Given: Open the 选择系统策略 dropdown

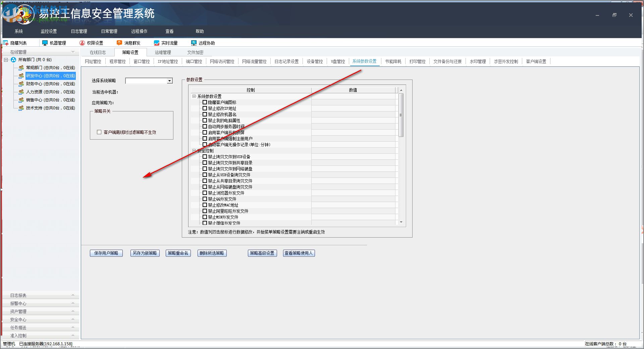Looking at the screenshot, I should [x=170, y=81].
